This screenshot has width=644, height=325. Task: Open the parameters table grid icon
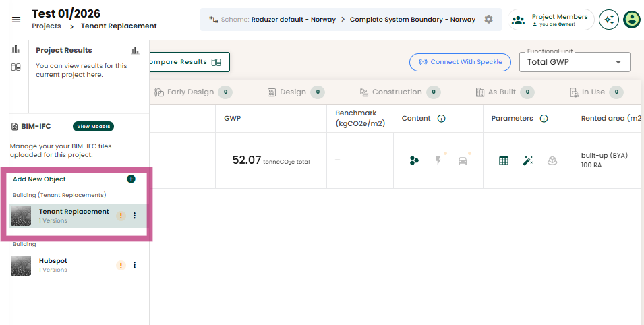point(504,160)
